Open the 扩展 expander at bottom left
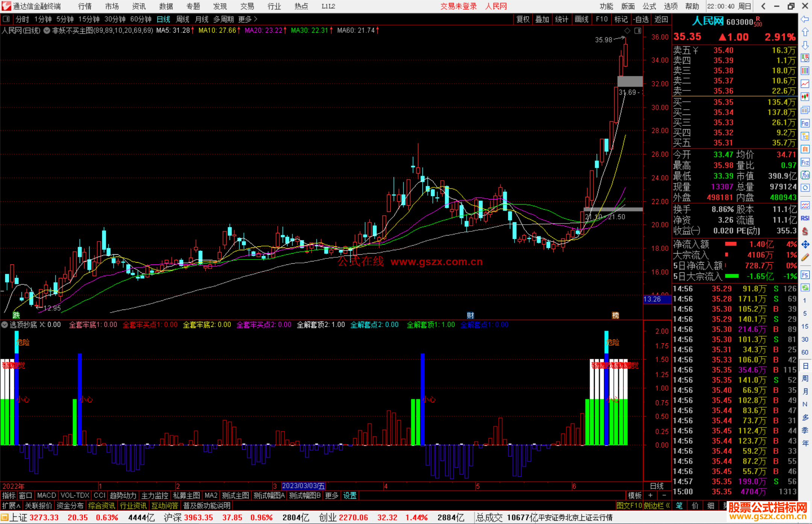This screenshot has width=812, height=524. pos(11,506)
